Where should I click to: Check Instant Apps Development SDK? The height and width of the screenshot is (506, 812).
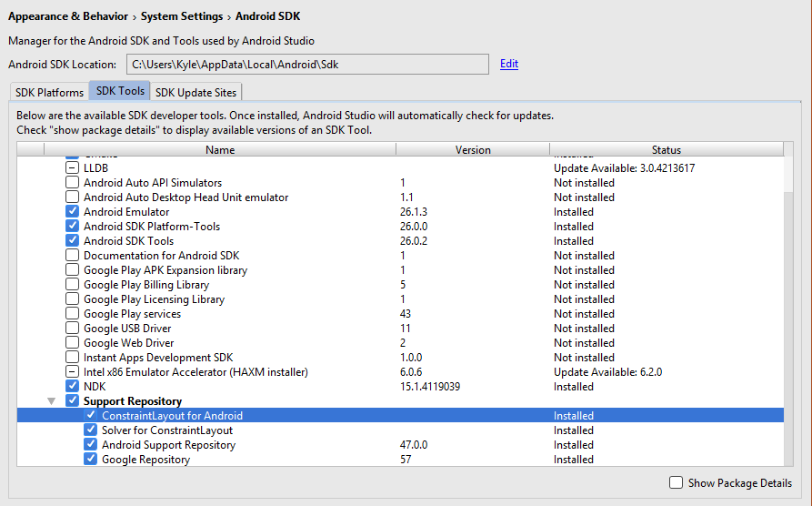pyautogui.click(x=72, y=358)
